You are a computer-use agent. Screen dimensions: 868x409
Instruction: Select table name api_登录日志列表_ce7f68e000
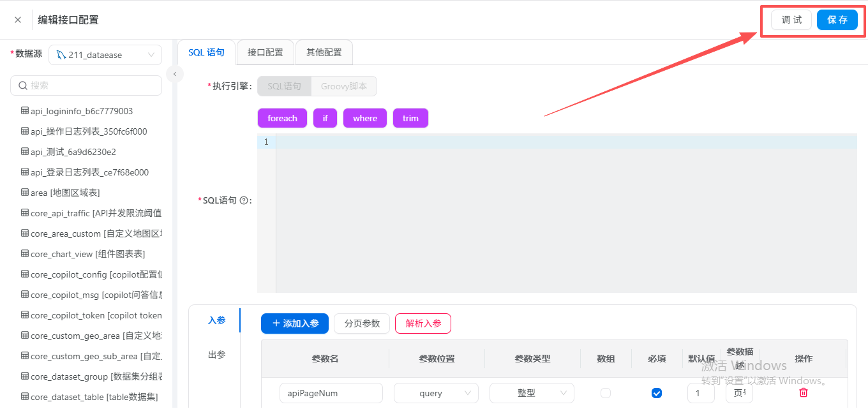(x=89, y=172)
